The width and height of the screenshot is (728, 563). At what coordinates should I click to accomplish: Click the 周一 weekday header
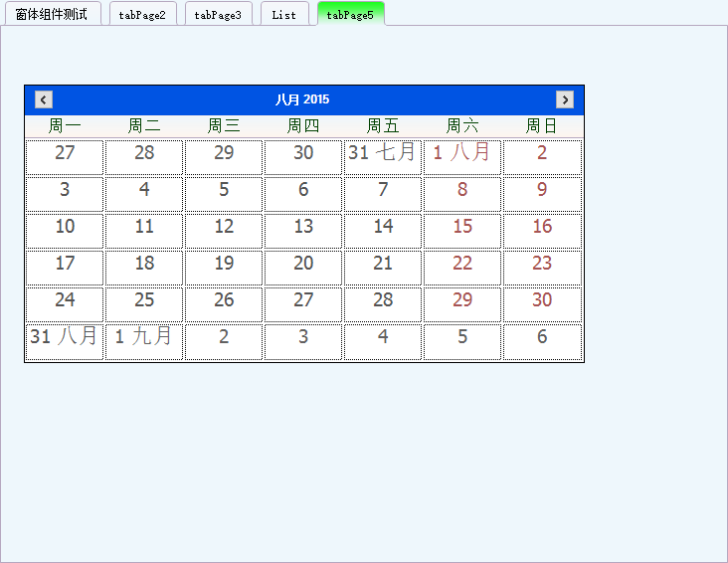tap(65, 126)
